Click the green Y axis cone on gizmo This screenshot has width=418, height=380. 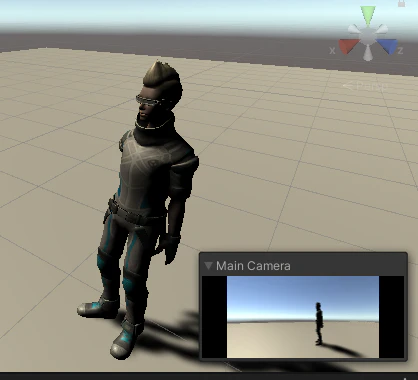point(368,15)
